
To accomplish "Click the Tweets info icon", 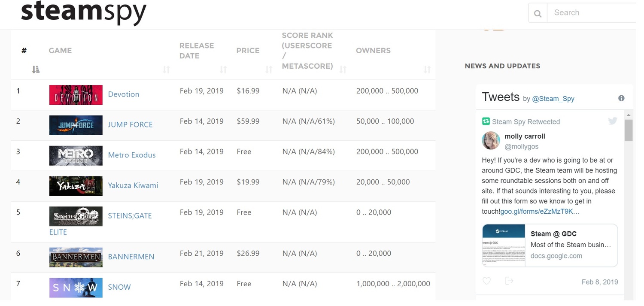I will (x=621, y=98).
